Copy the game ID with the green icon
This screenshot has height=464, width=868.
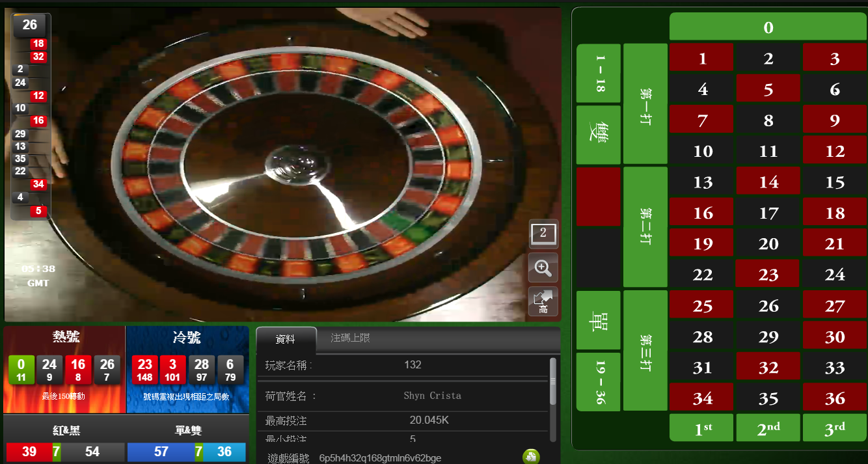(x=531, y=457)
